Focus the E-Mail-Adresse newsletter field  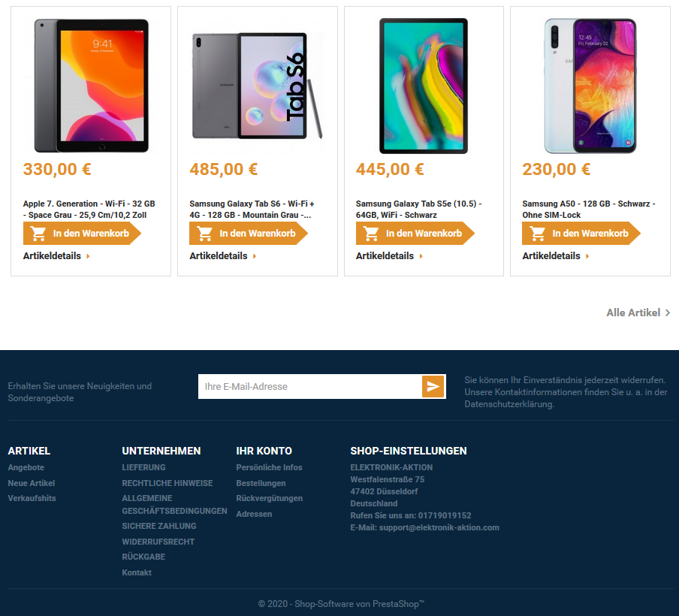pos(310,386)
